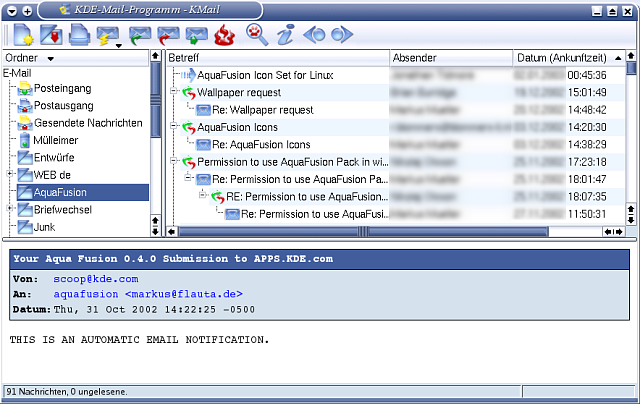
Task: Click the Ordner column header dropdown
Action: click(50, 59)
